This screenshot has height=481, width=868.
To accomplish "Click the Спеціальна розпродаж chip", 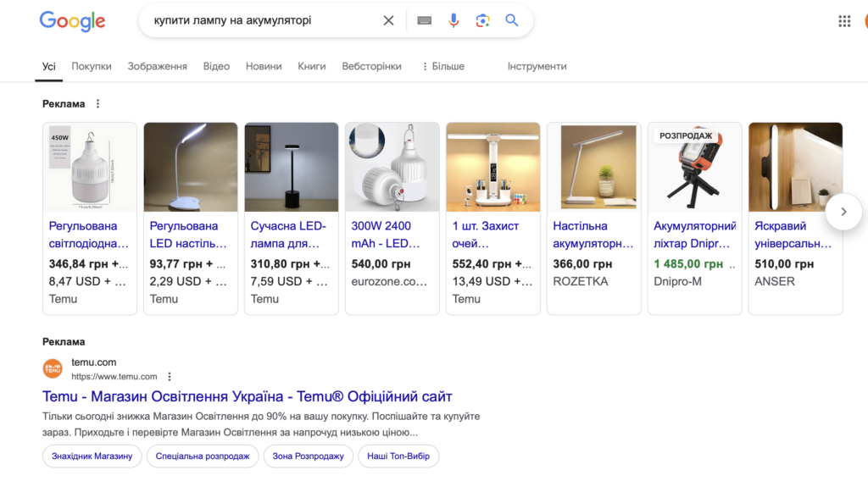I will (x=203, y=456).
